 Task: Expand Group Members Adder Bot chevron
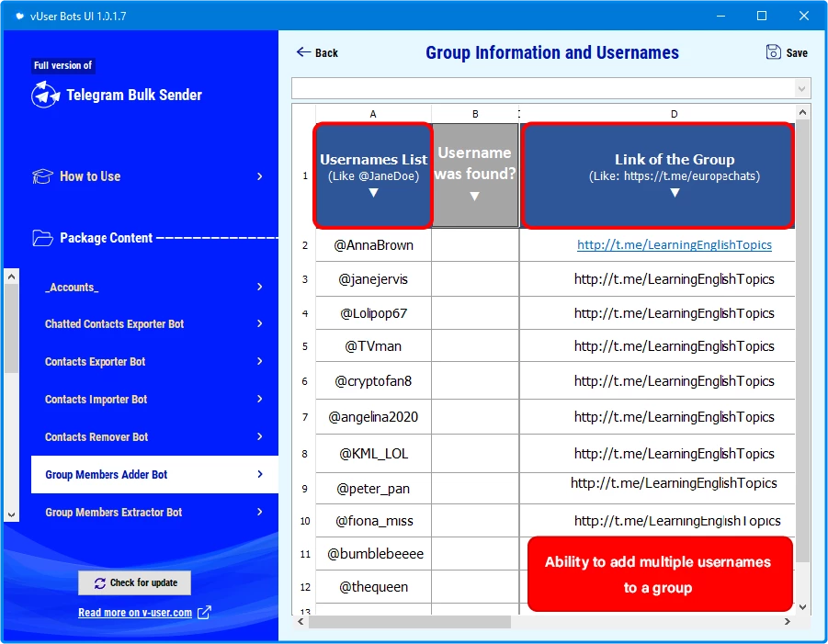(260, 474)
